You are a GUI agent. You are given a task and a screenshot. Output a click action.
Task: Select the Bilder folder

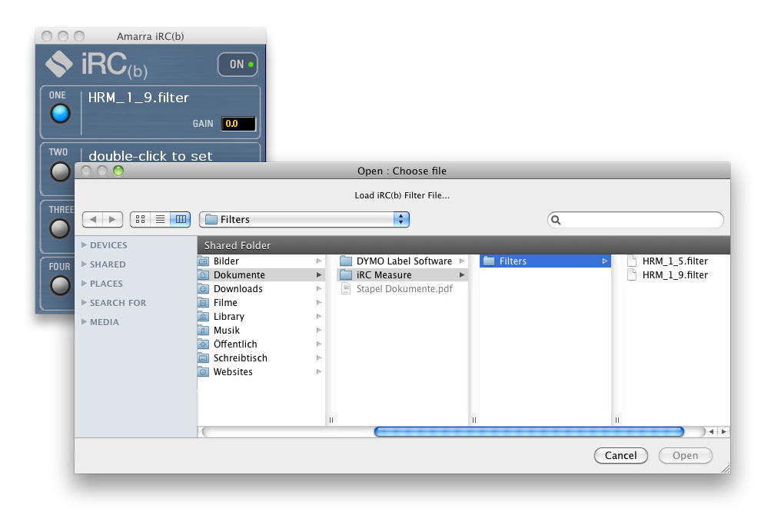261,261
